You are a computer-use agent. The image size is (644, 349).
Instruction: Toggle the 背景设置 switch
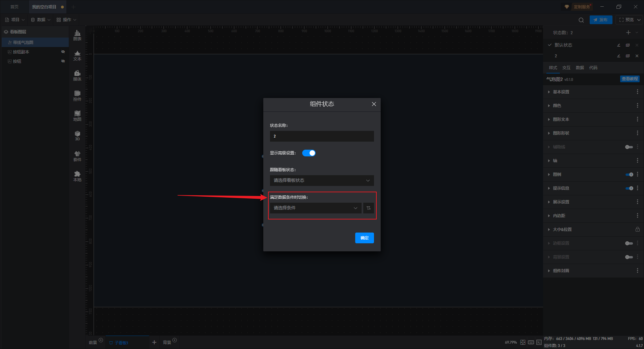pyautogui.click(x=629, y=257)
